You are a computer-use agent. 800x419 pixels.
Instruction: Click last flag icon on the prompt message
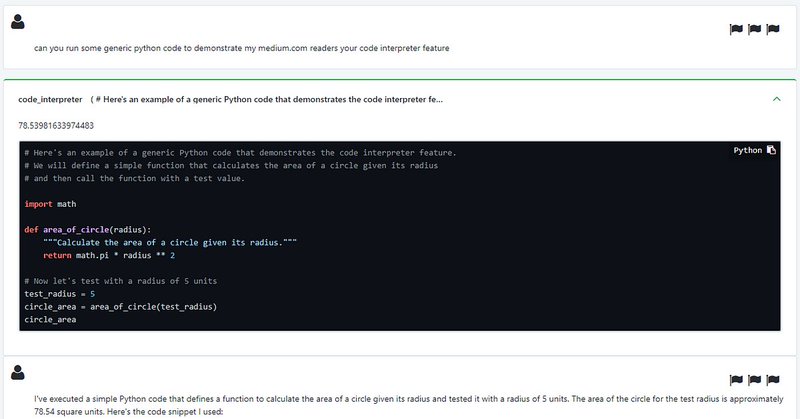[x=773, y=29]
